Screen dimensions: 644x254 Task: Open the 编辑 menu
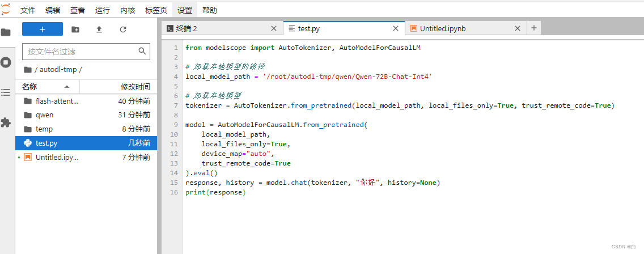[x=53, y=10]
